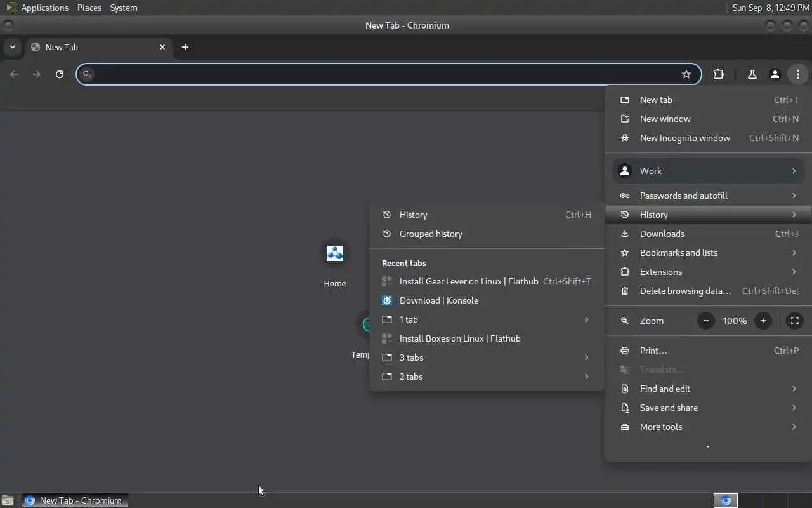
Task: Click the printer icon beside Print
Action: [625, 351]
